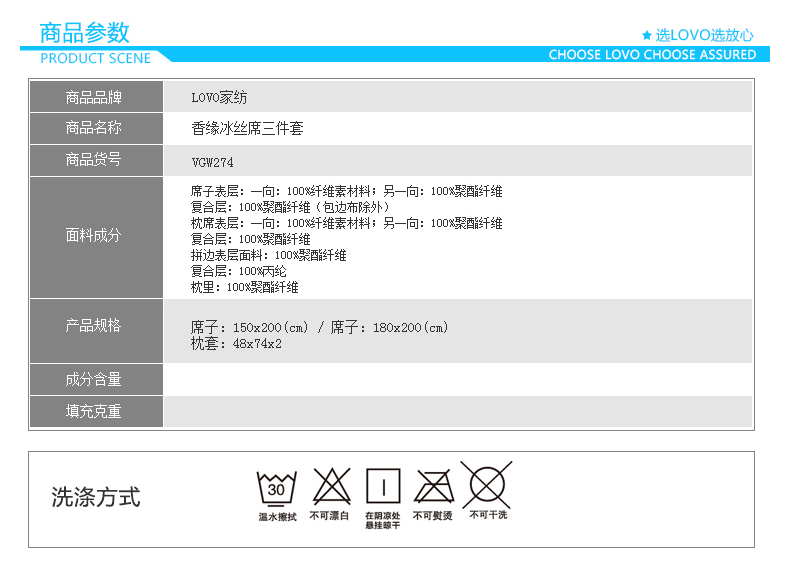Click the 不可干洗 caption
The height and width of the screenshot is (561, 790).
pyautogui.click(x=488, y=515)
